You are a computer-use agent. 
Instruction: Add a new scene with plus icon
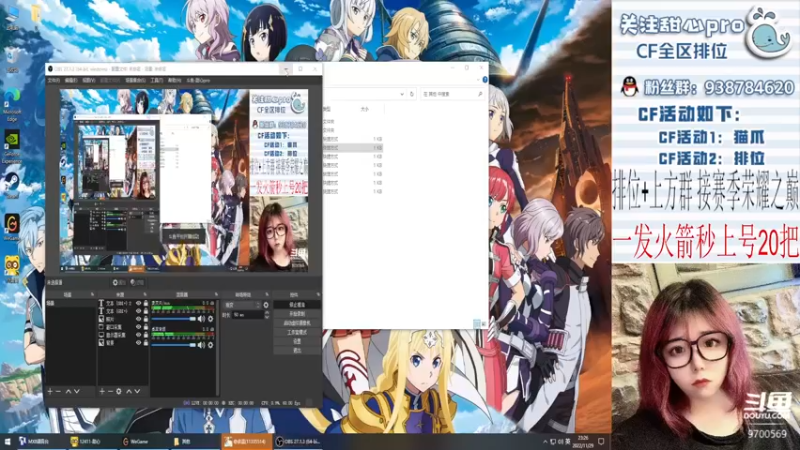coord(50,391)
